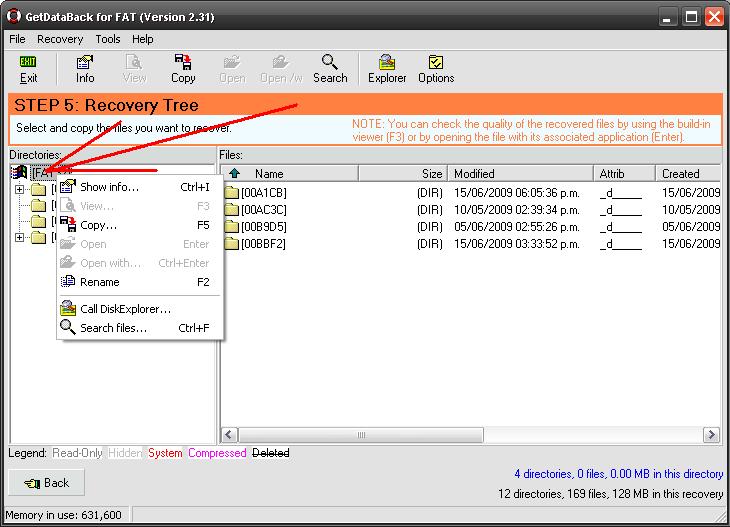Open the File menu
This screenshot has height=527, width=730.
point(17,39)
